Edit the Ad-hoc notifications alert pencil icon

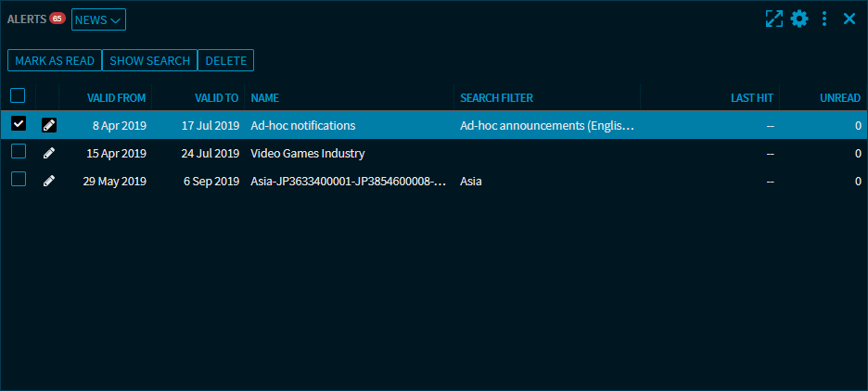point(49,125)
